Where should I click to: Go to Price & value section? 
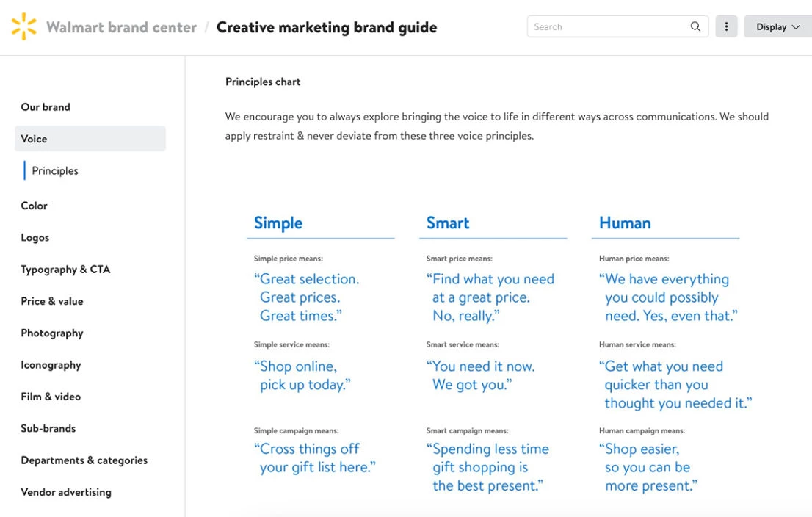coord(52,301)
